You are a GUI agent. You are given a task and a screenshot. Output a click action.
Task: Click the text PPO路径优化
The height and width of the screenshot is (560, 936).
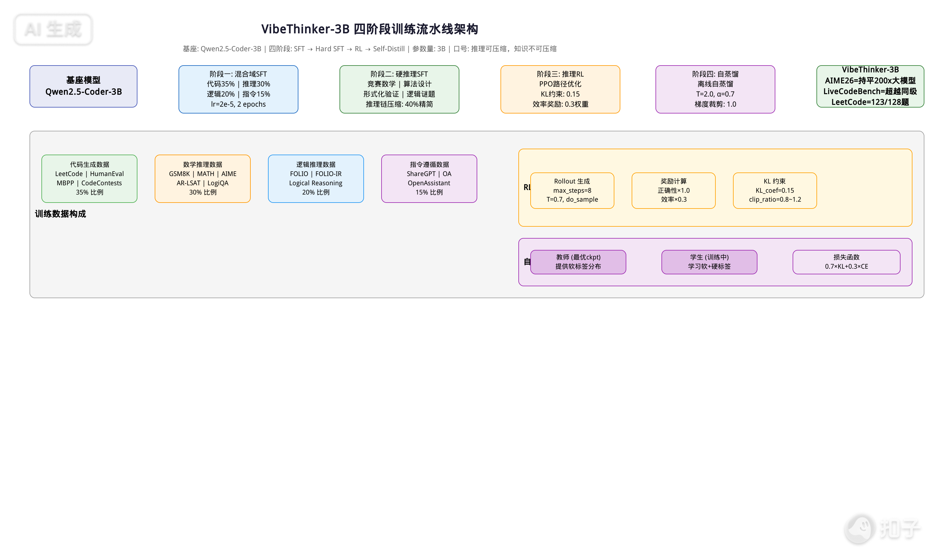(x=560, y=84)
